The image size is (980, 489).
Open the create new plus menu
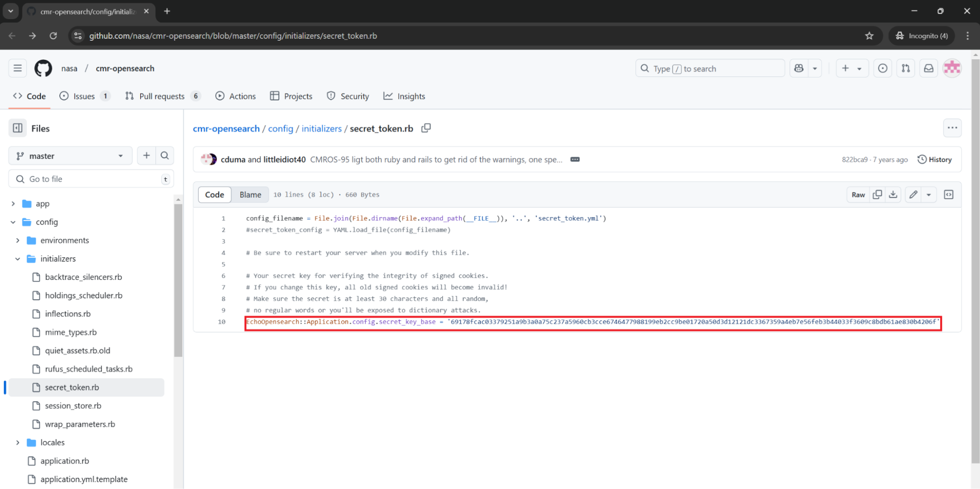point(852,69)
